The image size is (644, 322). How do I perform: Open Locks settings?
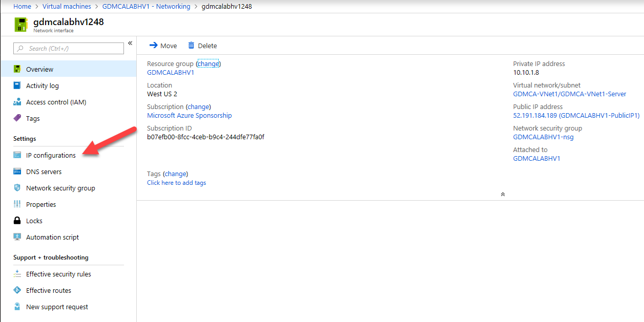[x=68, y=221]
